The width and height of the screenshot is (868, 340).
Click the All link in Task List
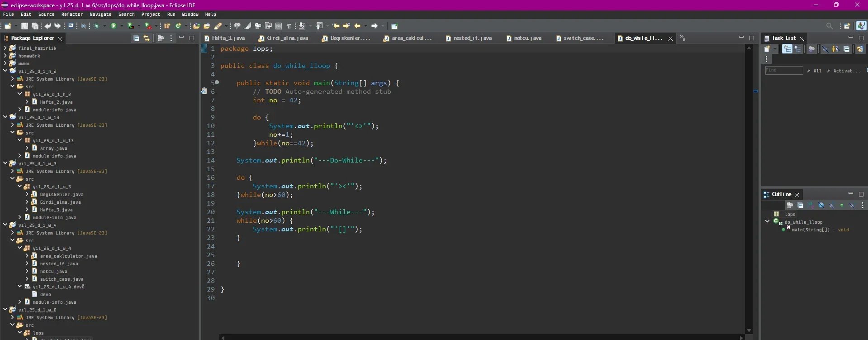[x=817, y=71]
